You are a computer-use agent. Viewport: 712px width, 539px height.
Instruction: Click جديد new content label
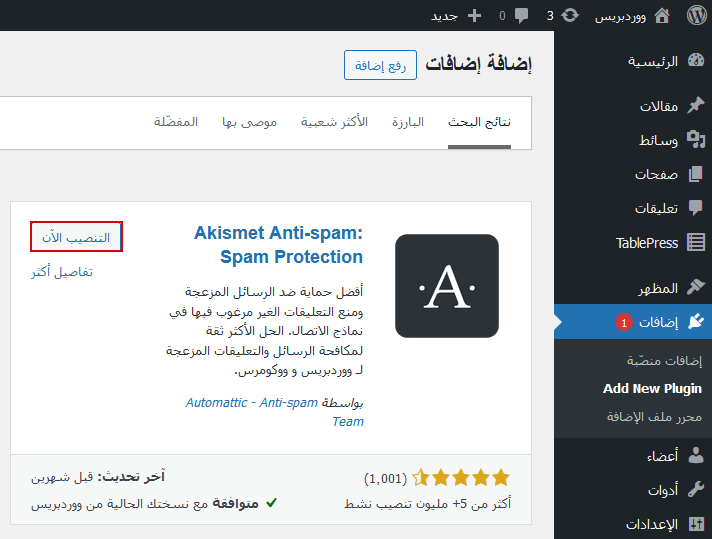pos(445,17)
